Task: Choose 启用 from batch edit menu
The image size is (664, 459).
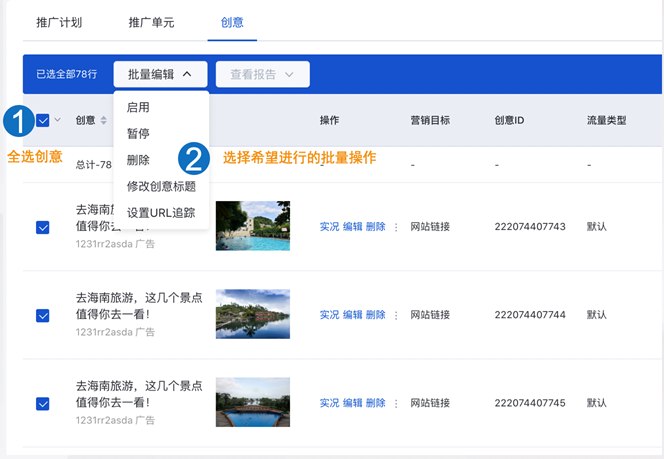Action: pyautogui.click(x=138, y=108)
